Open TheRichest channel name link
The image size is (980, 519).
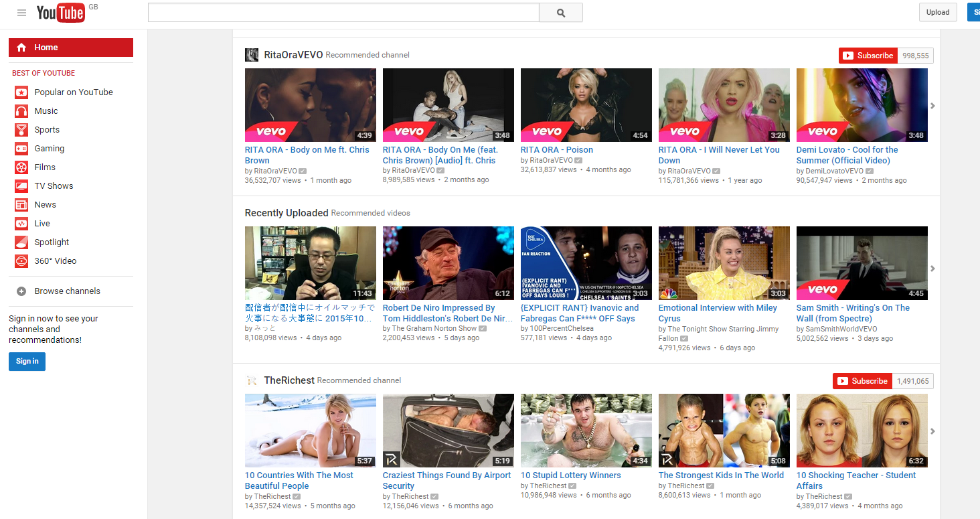tap(289, 380)
